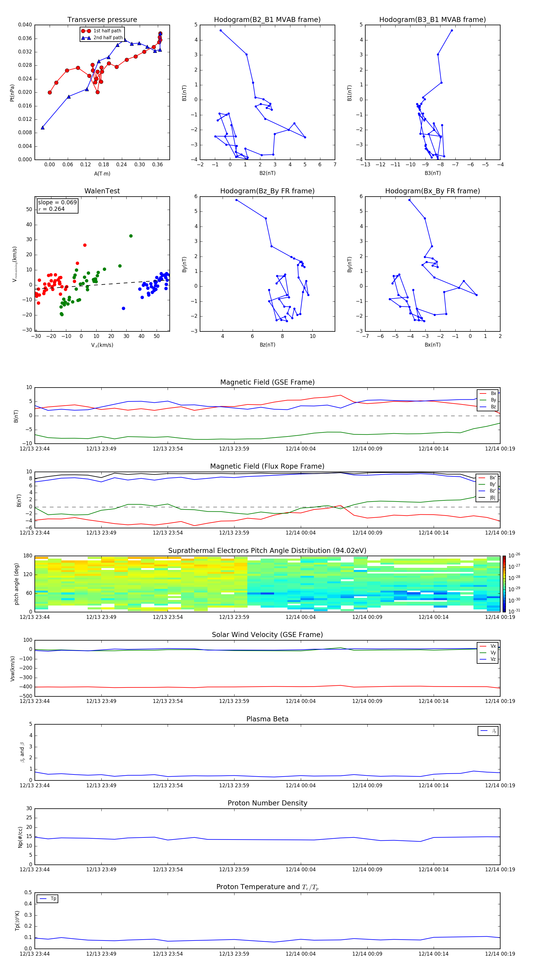Click the "Hodogram(B2_B1 MVAB frame)" title
The image size is (535, 980).
(267, 19)
